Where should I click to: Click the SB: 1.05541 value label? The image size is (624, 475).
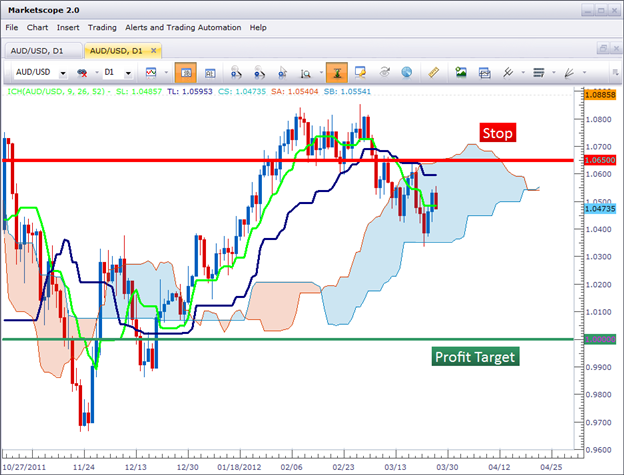[347, 91]
